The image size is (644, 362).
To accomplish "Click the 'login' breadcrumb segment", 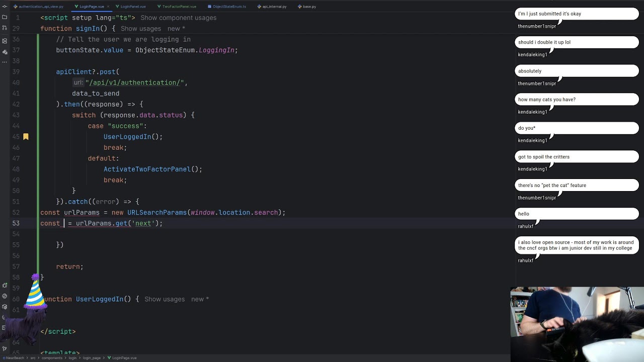I will tap(71, 358).
